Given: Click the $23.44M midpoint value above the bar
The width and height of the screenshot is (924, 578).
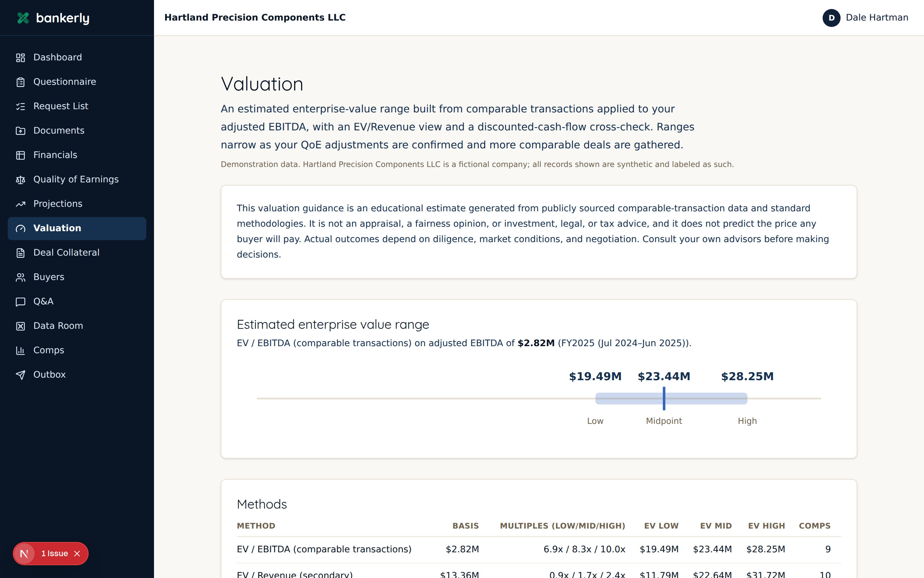Looking at the screenshot, I should [664, 377].
